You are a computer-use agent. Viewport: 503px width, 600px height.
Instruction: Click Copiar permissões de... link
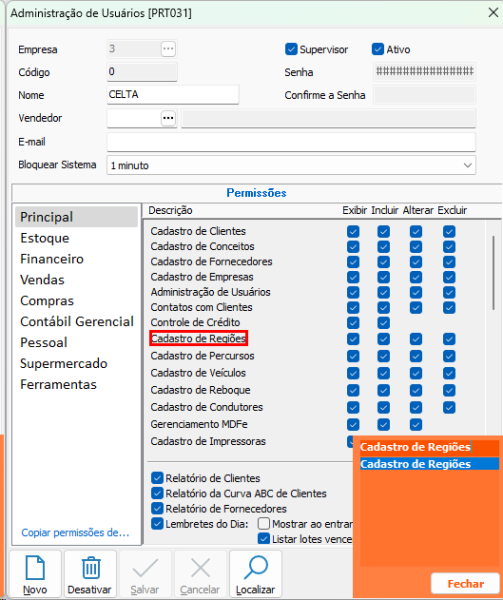point(75,533)
